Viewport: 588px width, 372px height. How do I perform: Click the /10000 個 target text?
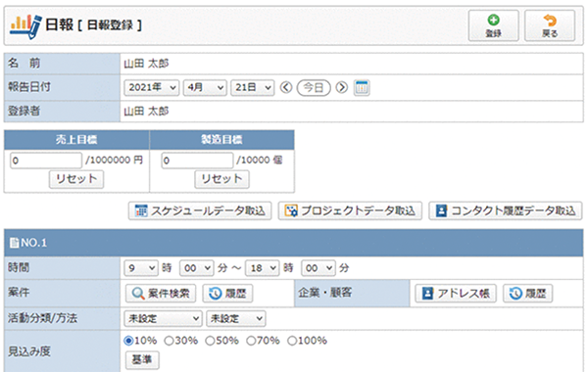(x=260, y=161)
